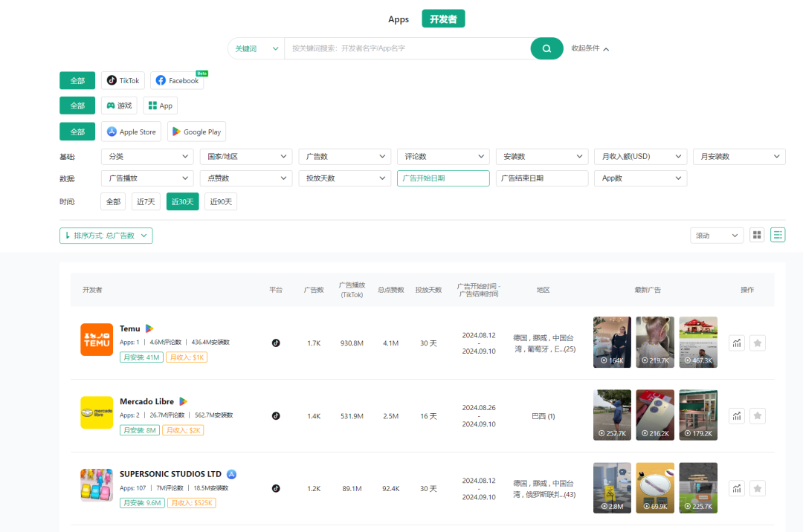Select the 近30天 time range
This screenshot has height=532, width=803.
coord(182,201)
